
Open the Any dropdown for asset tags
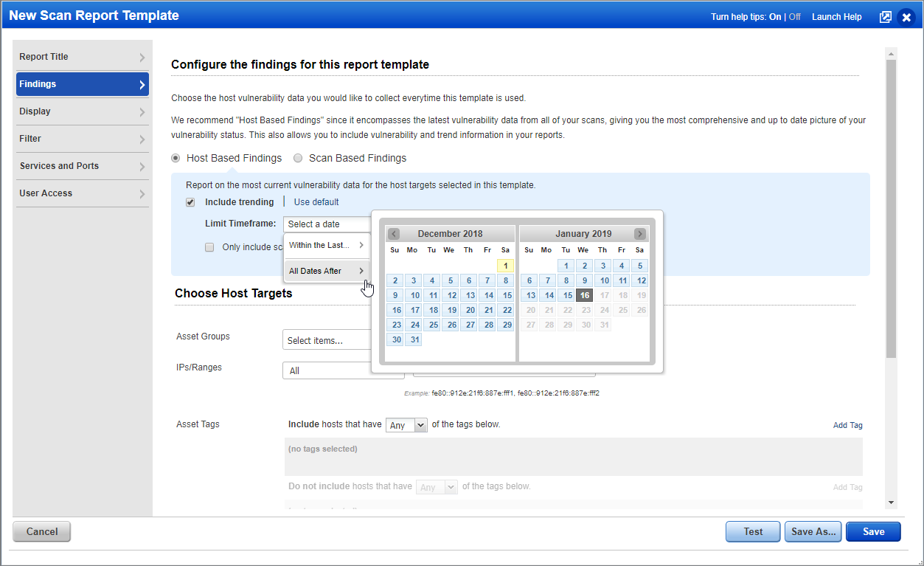tap(406, 424)
